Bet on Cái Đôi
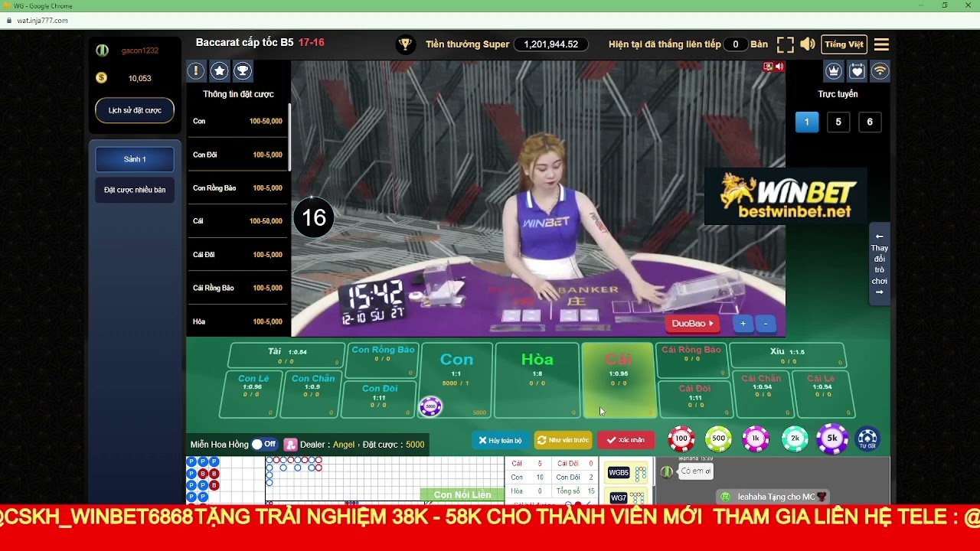 point(695,399)
